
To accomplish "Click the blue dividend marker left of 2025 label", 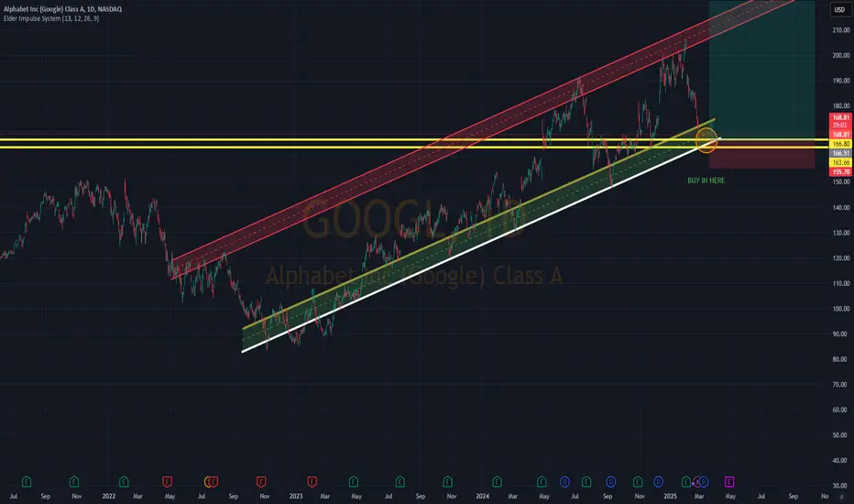I will [659, 482].
